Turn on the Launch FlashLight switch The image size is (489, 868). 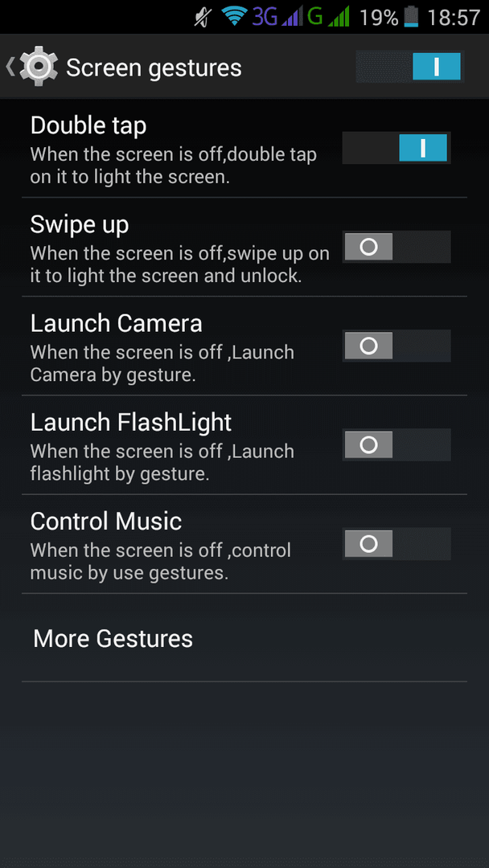tap(396, 445)
